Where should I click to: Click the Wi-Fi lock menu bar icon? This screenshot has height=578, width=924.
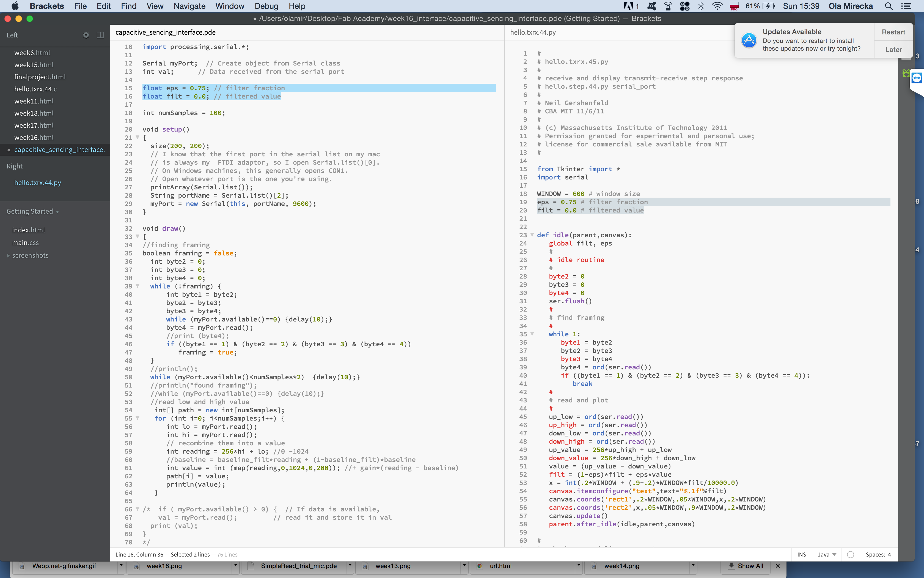[x=668, y=6]
